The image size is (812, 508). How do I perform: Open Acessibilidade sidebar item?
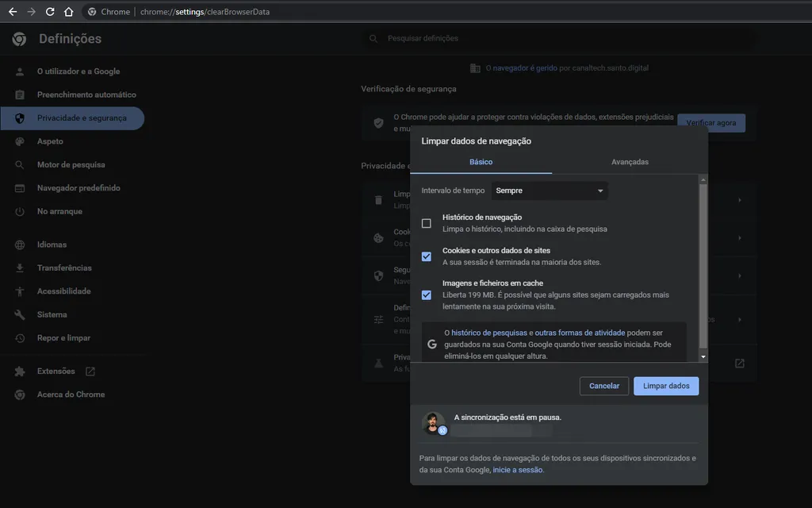tap(63, 291)
